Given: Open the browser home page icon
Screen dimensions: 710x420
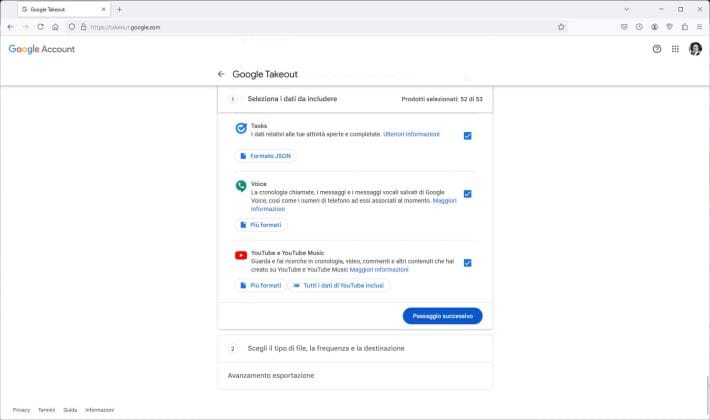Looking at the screenshot, I should click(55, 27).
